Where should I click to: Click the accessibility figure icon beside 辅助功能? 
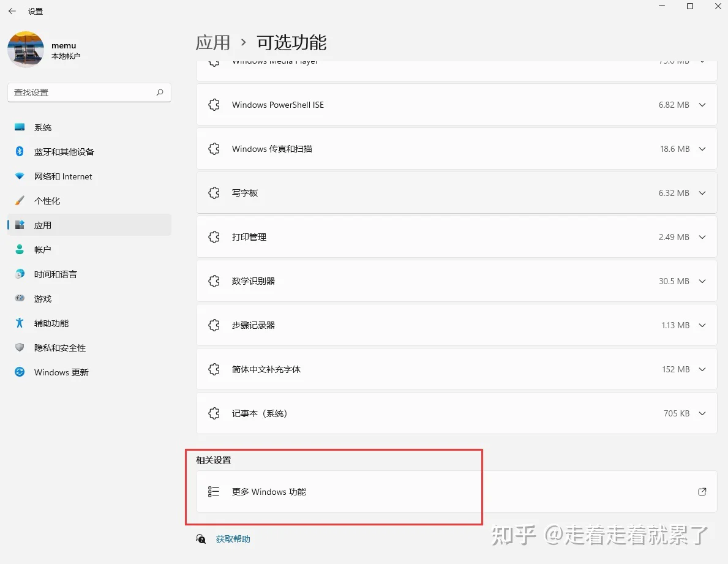[20, 323]
